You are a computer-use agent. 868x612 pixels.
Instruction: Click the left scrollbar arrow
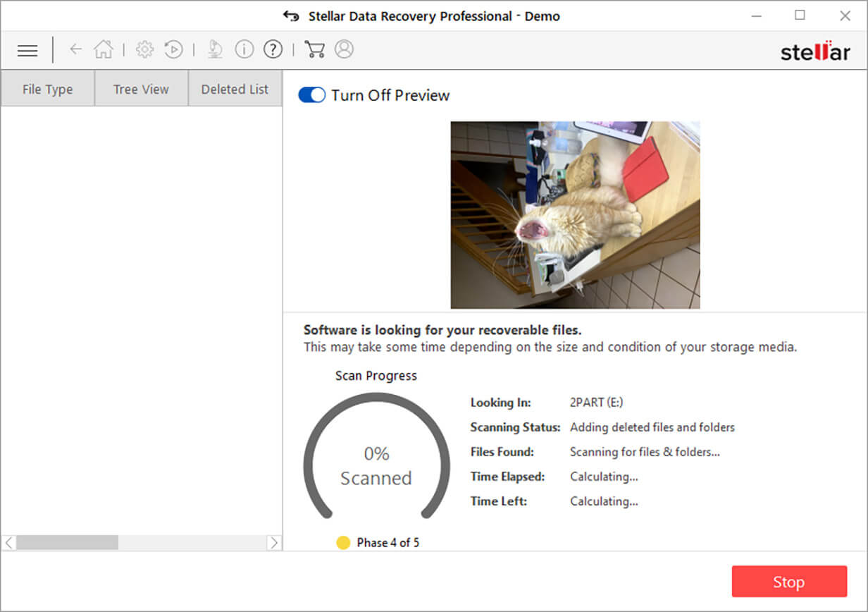click(8, 542)
